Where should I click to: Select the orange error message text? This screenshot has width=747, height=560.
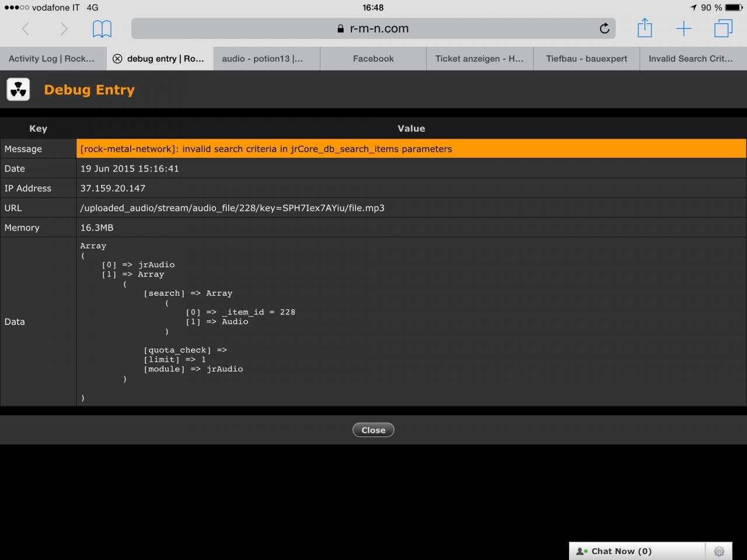[x=266, y=149]
